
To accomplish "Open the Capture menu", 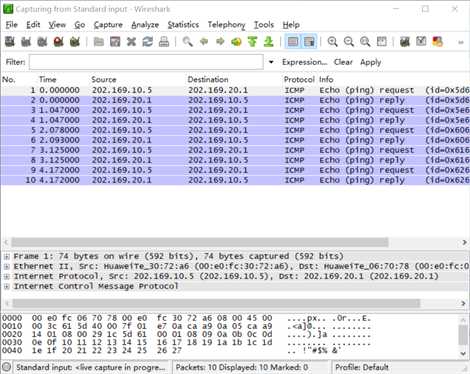I will [108, 25].
